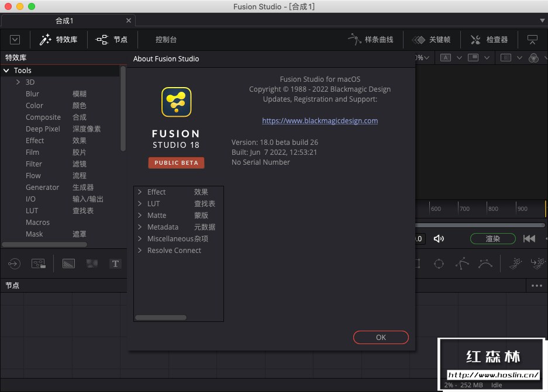Viewport: 548px width, 392px height.
Task: Click the effects library horizontal scrollbar
Action: coord(44,245)
